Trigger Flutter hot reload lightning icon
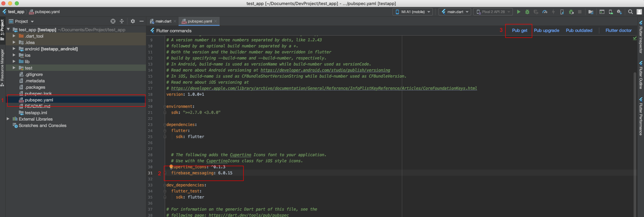Screen dimensions: 644x217 pyautogui.click(x=553, y=12)
